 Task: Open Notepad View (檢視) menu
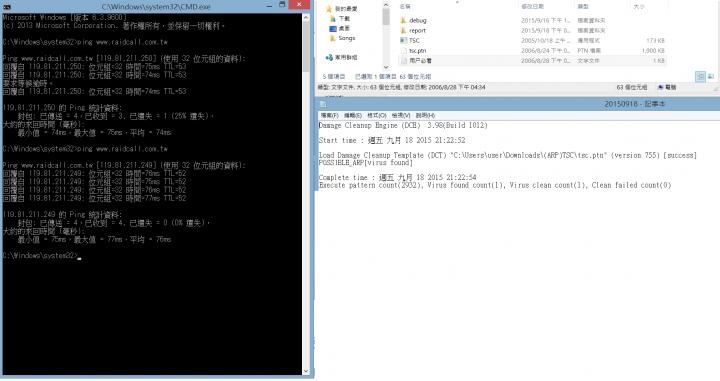click(400, 115)
